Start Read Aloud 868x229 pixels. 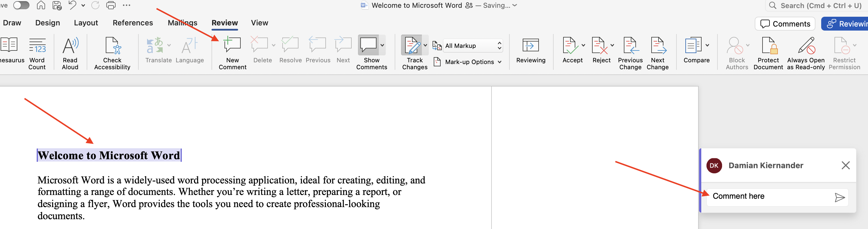click(70, 53)
